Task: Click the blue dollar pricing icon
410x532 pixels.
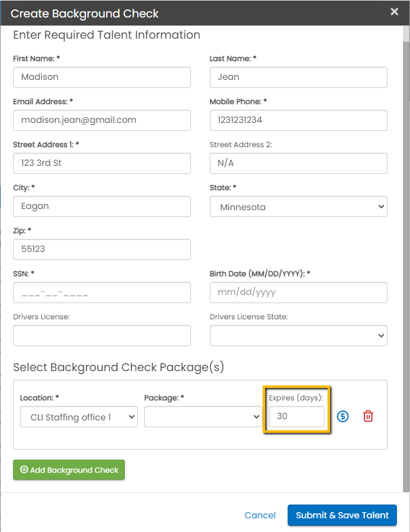Action: pyautogui.click(x=343, y=416)
